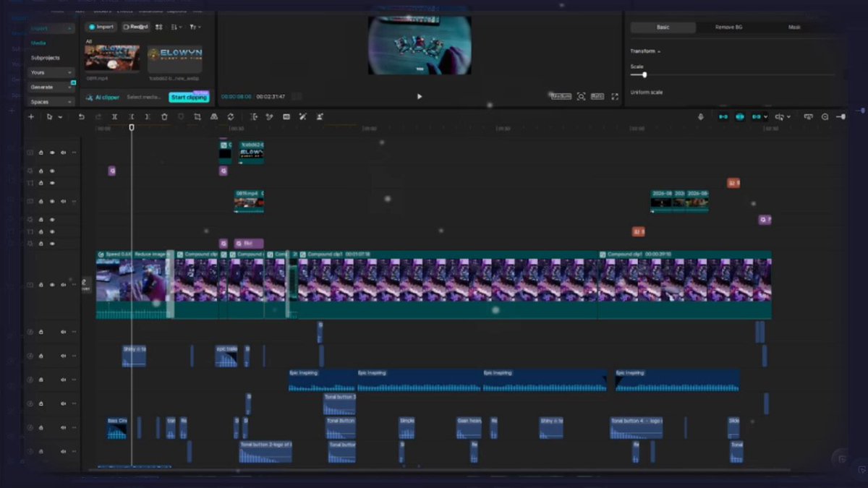Adjust the Scale slider handle
Viewport: 868px width, 488px height.
(644, 74)
